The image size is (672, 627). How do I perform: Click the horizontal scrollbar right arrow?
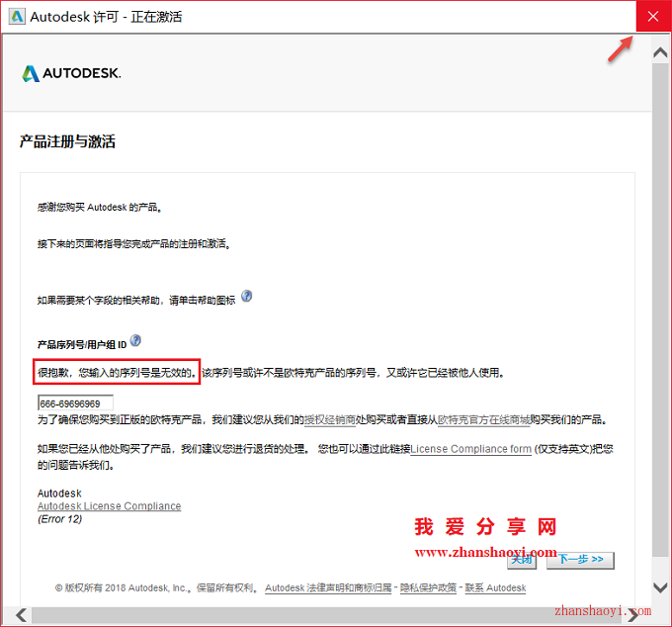point(631,615)
